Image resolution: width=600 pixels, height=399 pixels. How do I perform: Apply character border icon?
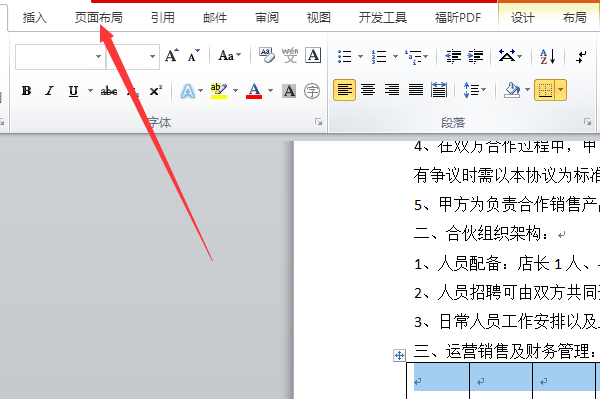[x=313, y=55]
